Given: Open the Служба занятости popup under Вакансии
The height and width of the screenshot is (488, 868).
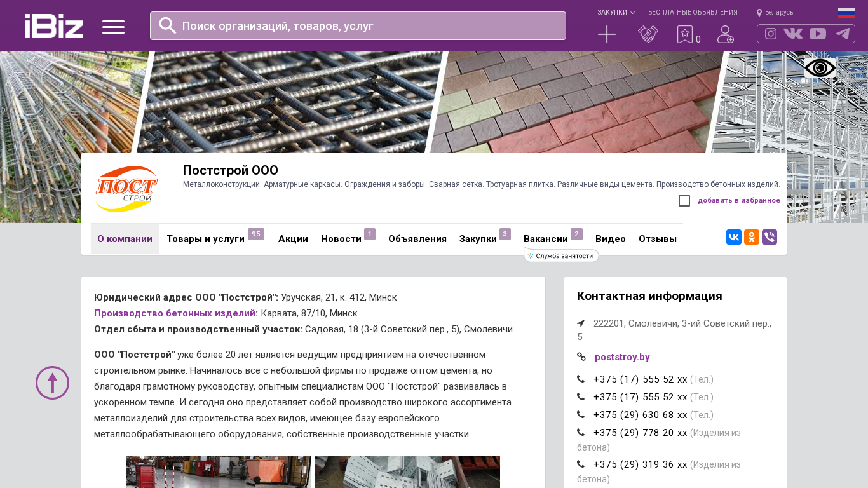Looking at the screenshot, I should [562, 256].
